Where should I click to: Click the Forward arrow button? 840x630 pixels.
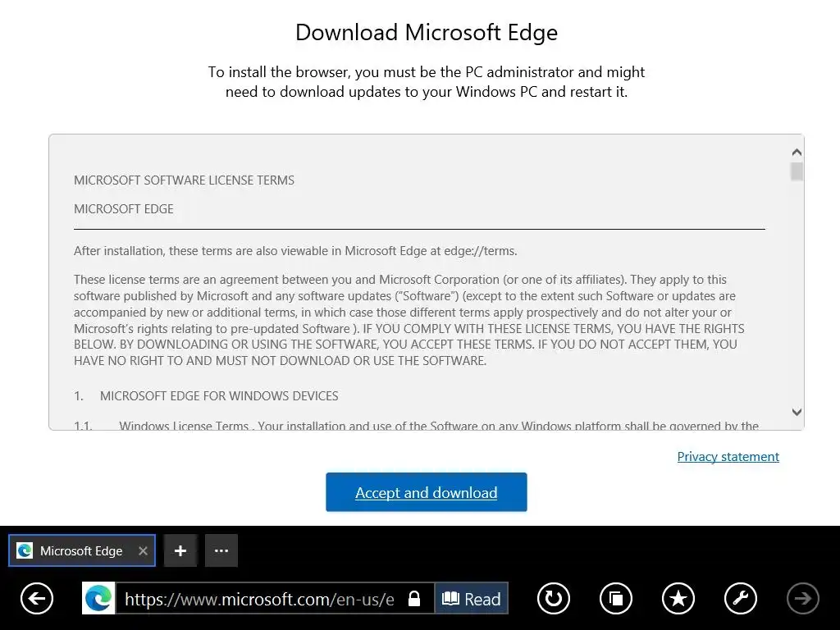click(x=802, y=598)
